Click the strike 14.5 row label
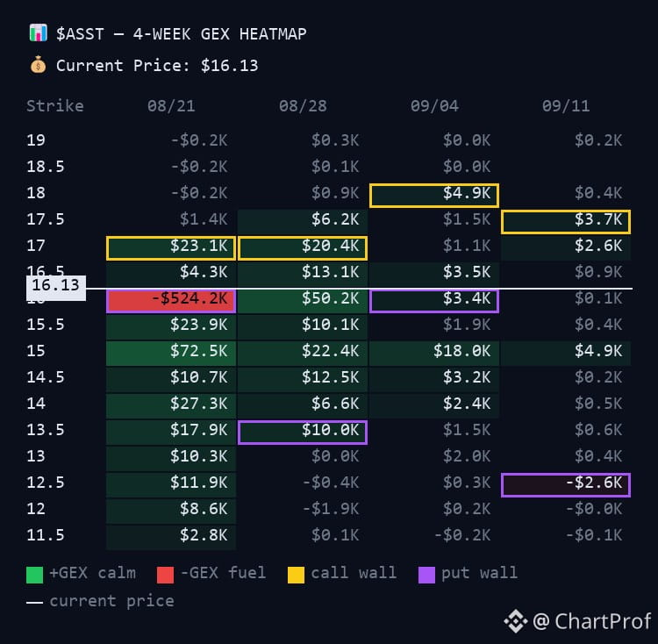The height and width of the screenshot is (644, 658). [x=46, y=377]
